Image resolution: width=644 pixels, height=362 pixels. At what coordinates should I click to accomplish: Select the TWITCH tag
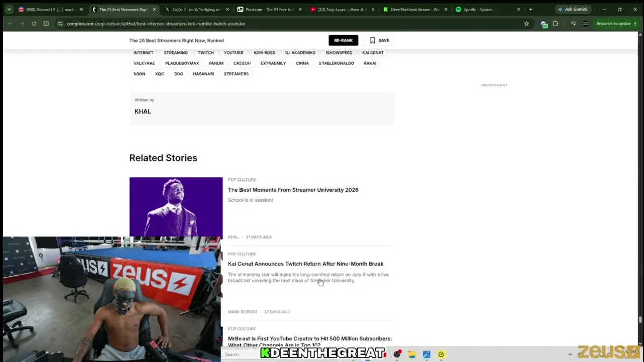pos(206,53)
